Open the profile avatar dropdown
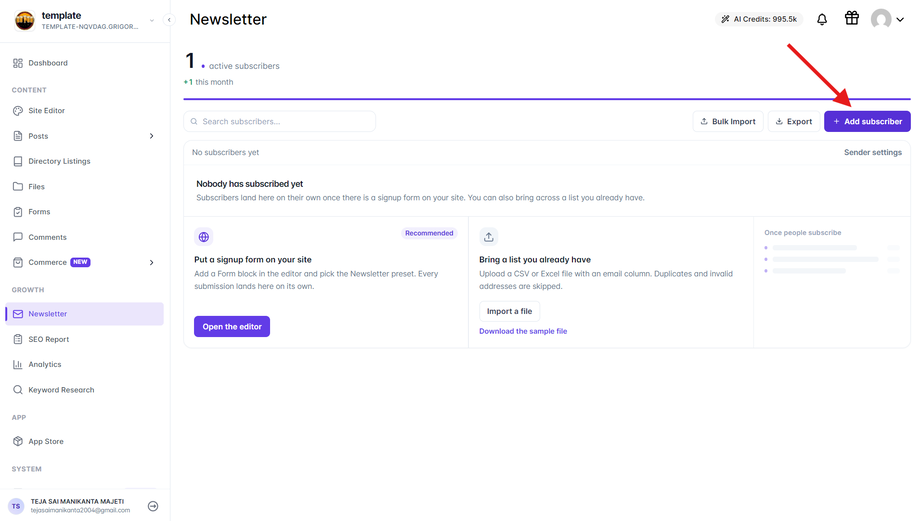This screenshot has height=521, width=920. pos(887,19)
